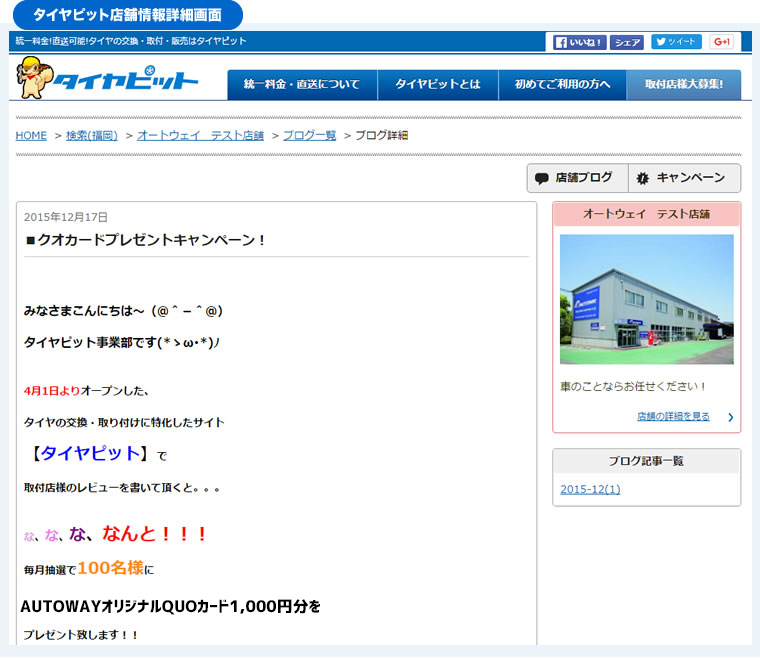This screenshot has height=658, width=760.
Task: Click the ブログ詳細 breadcrumb text
Action: click(x=381, y=136)
